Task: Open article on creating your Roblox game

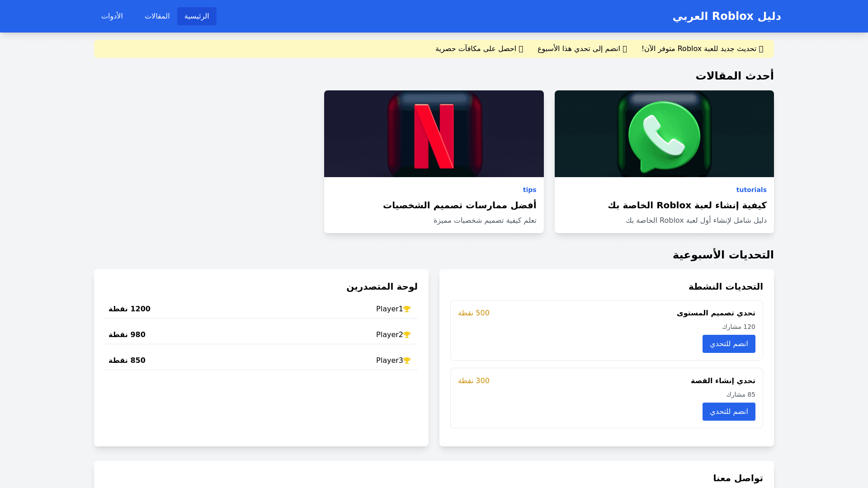Action: point(687,205)
